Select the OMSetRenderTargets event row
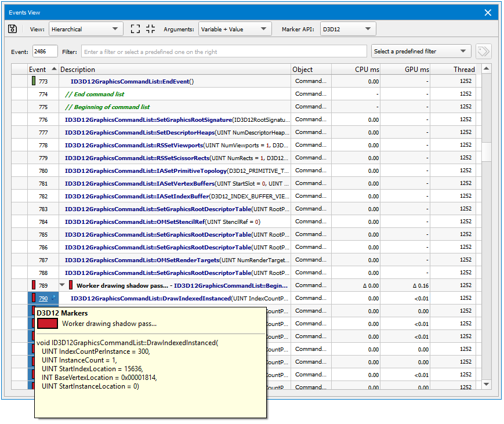Viewport: 504px width, 424px height. (174, 260)
